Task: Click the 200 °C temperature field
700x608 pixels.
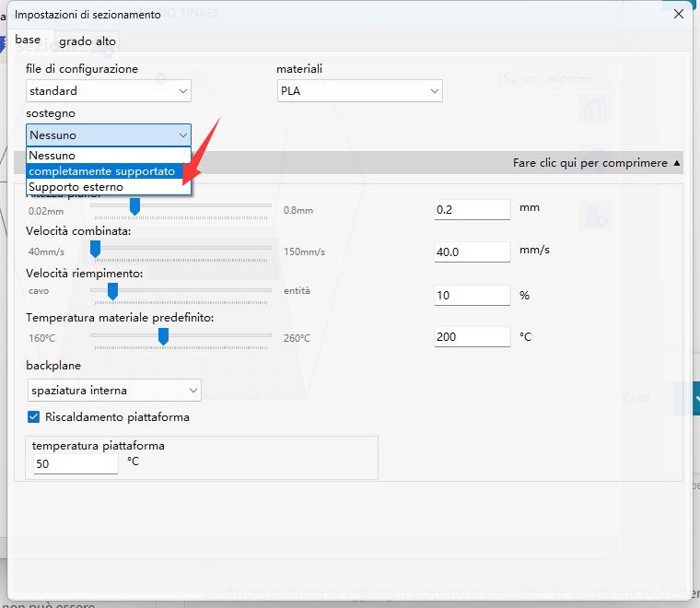Action: (472, 337)
